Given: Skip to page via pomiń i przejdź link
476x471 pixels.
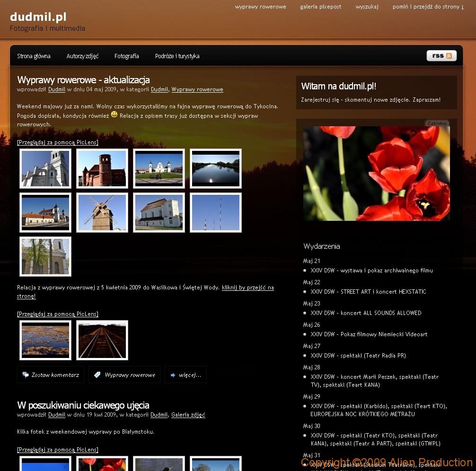Looking at the screenshot, I should point(428,7).
